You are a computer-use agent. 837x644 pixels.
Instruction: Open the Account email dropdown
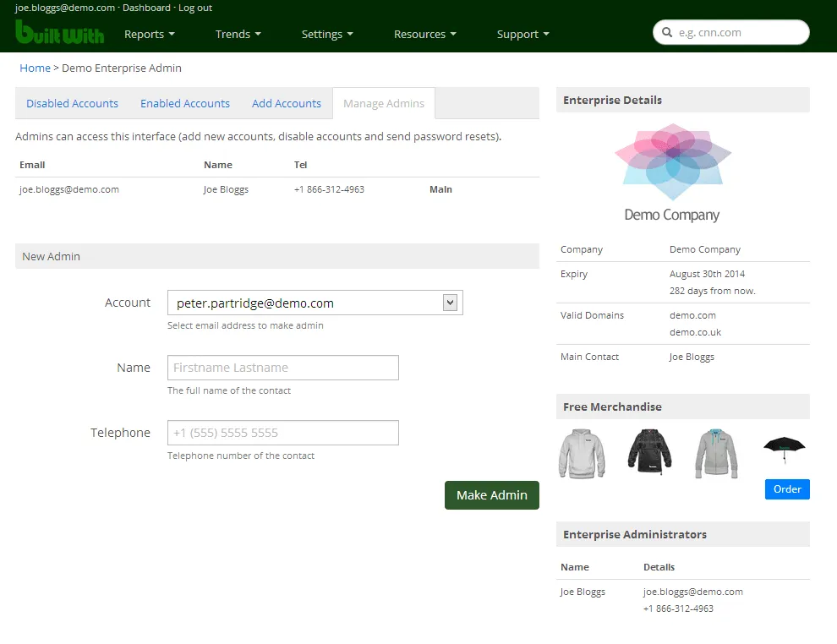click(315, 303)
